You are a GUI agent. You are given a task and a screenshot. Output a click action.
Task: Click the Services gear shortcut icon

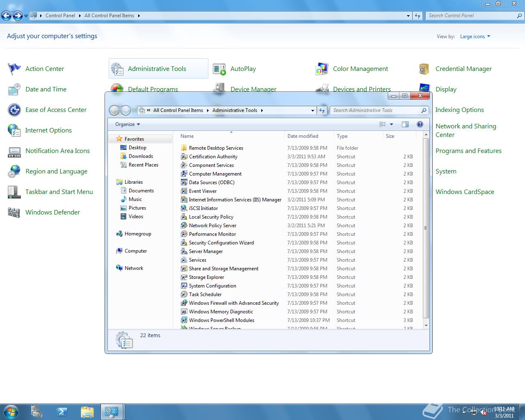point(184,260)
